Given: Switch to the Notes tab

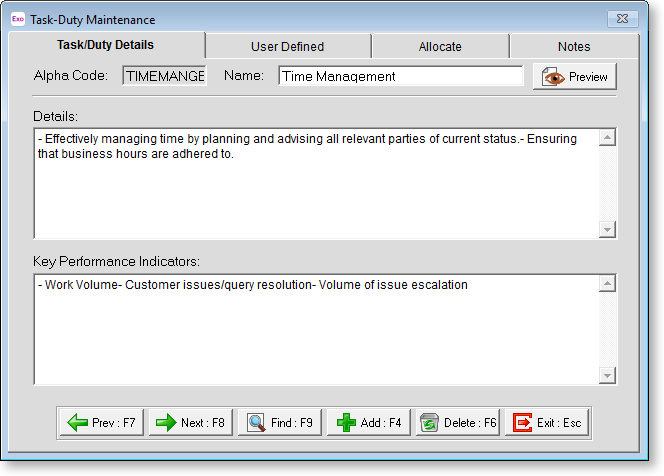Looking at the screenshot, I should [574, 46].
